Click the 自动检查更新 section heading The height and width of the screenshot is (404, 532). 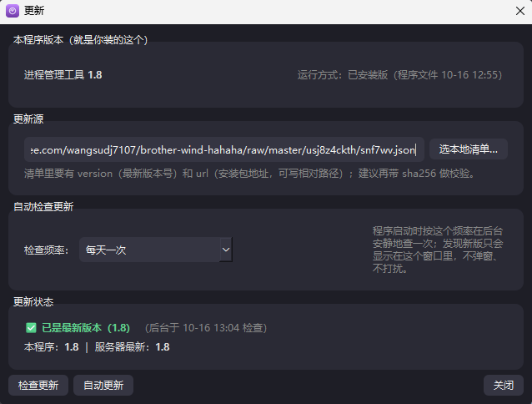[x=43, y=206]
